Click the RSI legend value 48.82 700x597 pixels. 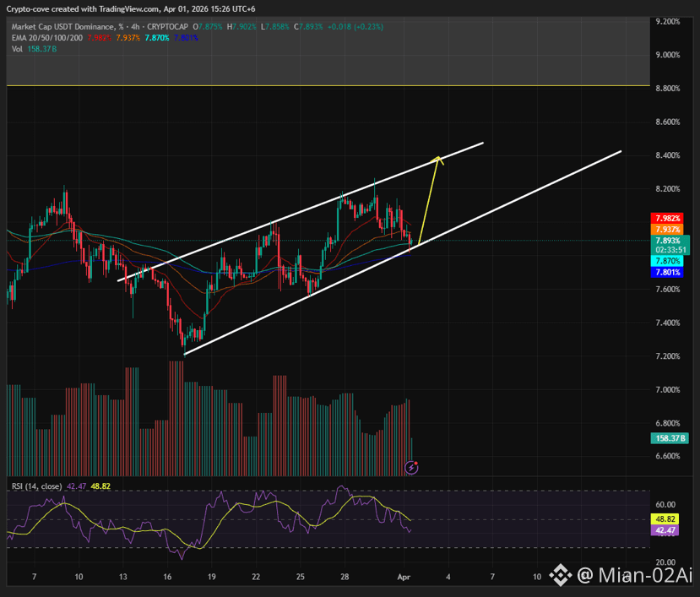100,486
